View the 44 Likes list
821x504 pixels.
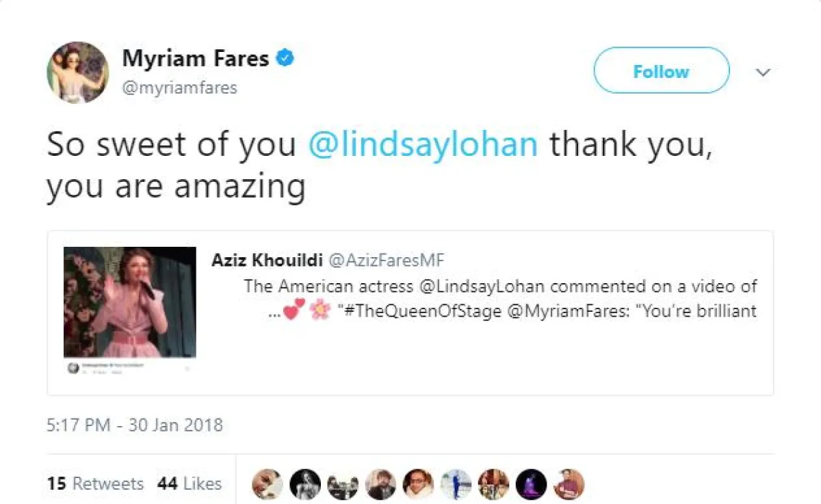point(190,483)
